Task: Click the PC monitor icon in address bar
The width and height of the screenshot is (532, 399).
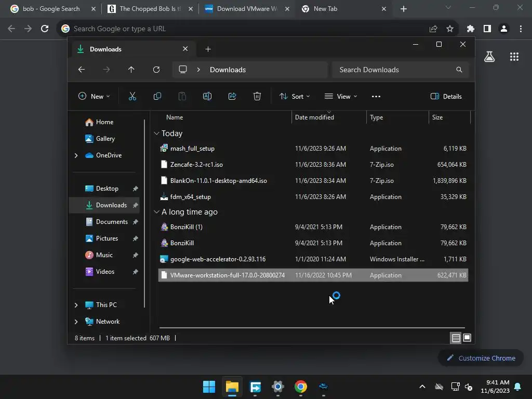Action: coord(183,70)
